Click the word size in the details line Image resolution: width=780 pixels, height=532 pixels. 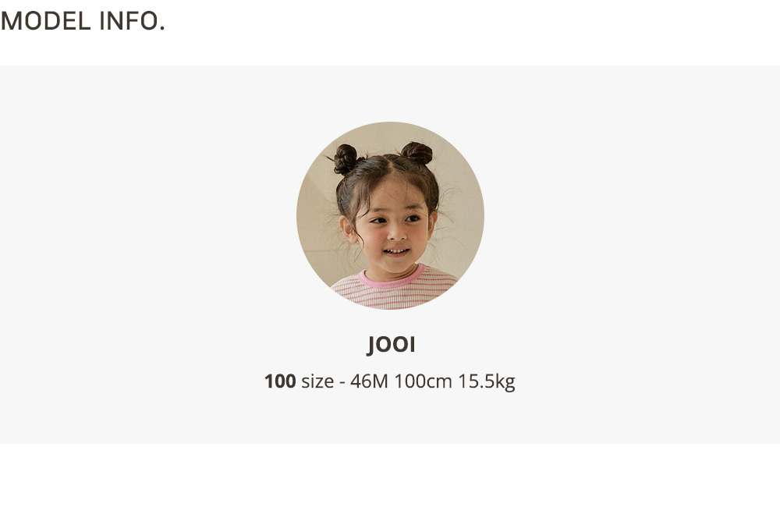pyautogui.click(x=317, y=381)
